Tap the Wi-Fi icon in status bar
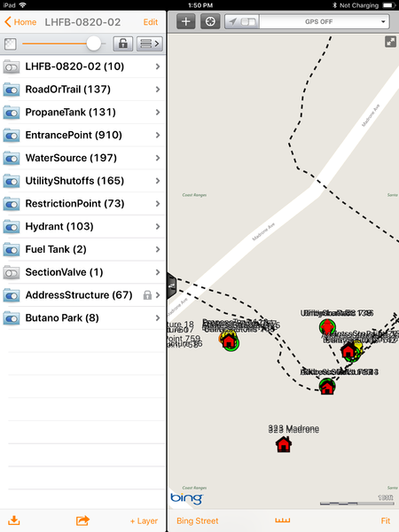 pyautogui.click(x=23, y=5)
